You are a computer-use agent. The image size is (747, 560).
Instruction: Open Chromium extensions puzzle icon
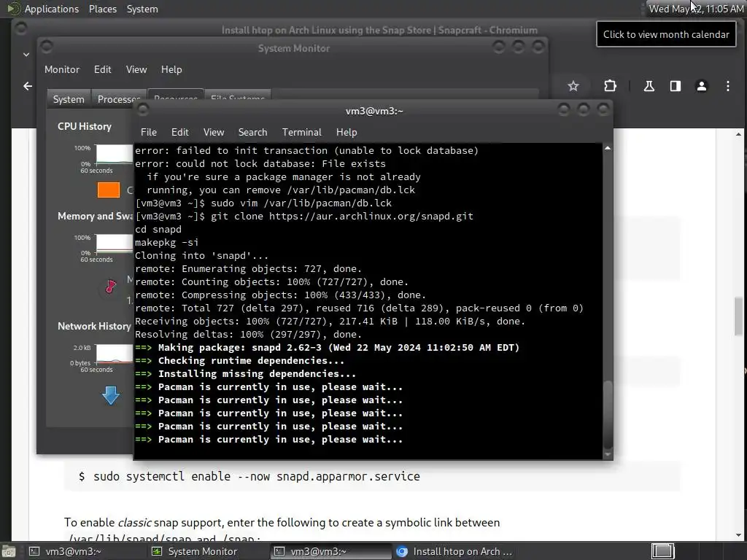click(x=610, y=86)
